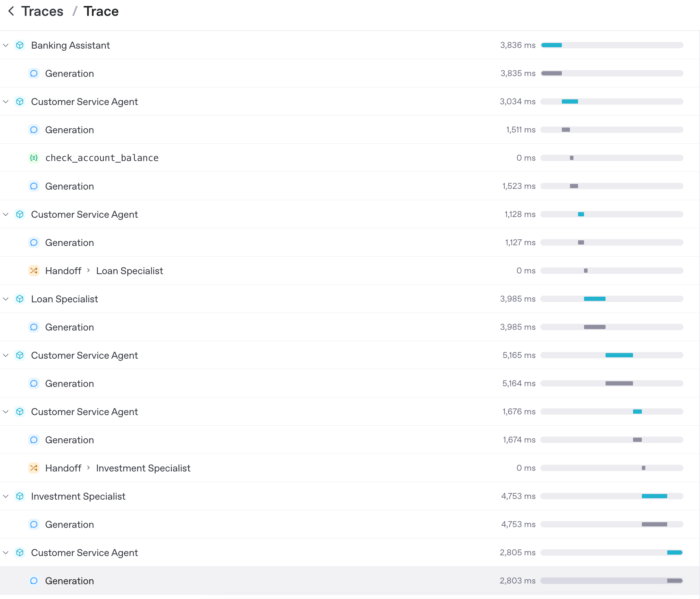
Task: Click the function icon for check_account_balance
Action: pos(34,158)
